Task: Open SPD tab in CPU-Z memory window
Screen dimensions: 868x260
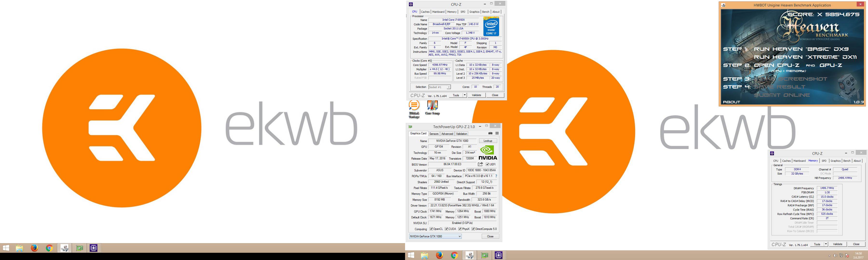Action: pos(824,161)
